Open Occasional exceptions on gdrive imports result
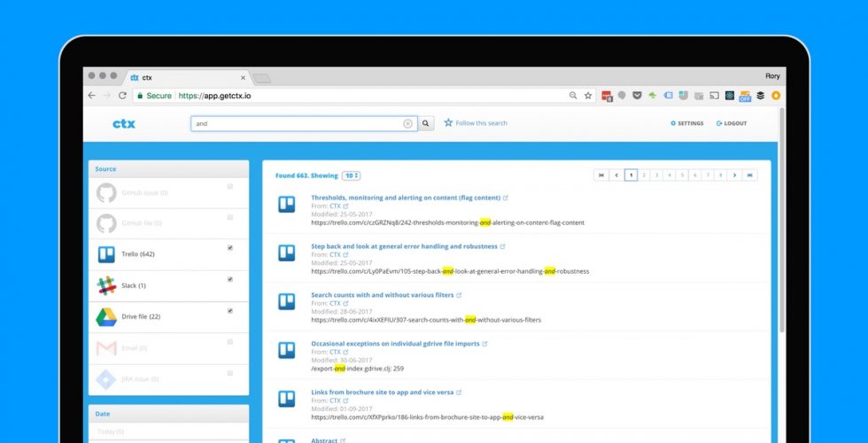Image resolution: width=868 pixels, height=443 pixels. [x=395, y=344]
